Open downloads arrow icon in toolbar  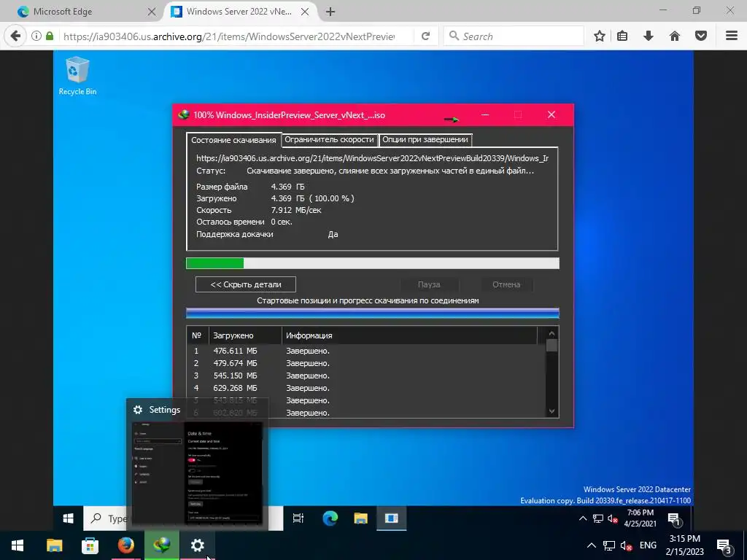(649, 36)
